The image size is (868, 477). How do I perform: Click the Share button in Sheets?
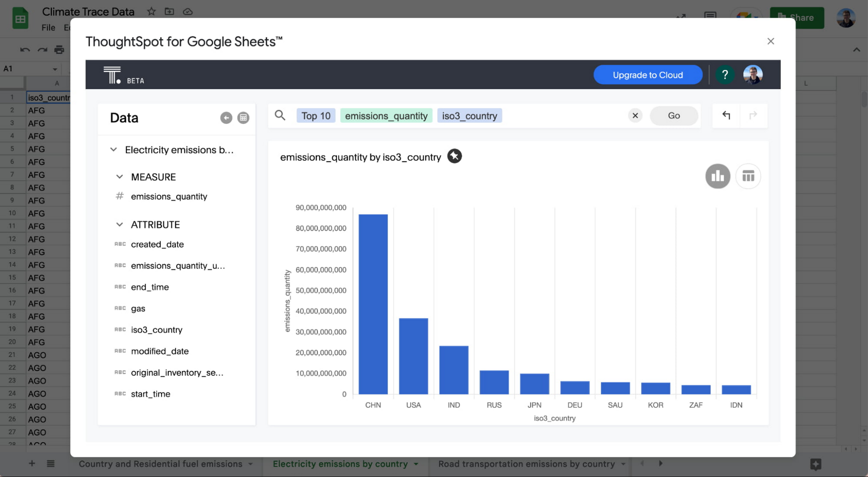coord(797,18)
